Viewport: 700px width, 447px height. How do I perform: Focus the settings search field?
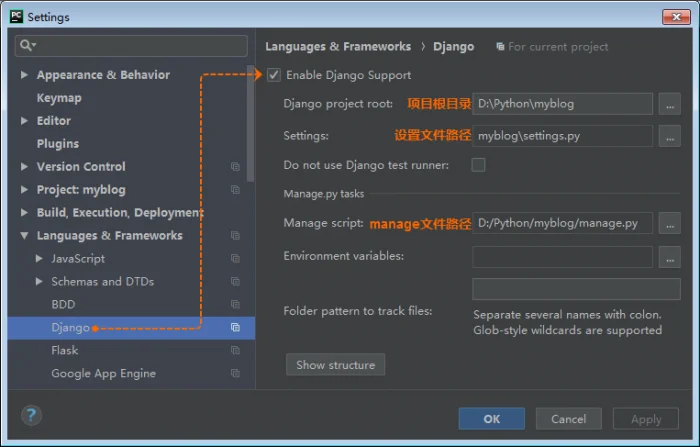coord(131,46)
